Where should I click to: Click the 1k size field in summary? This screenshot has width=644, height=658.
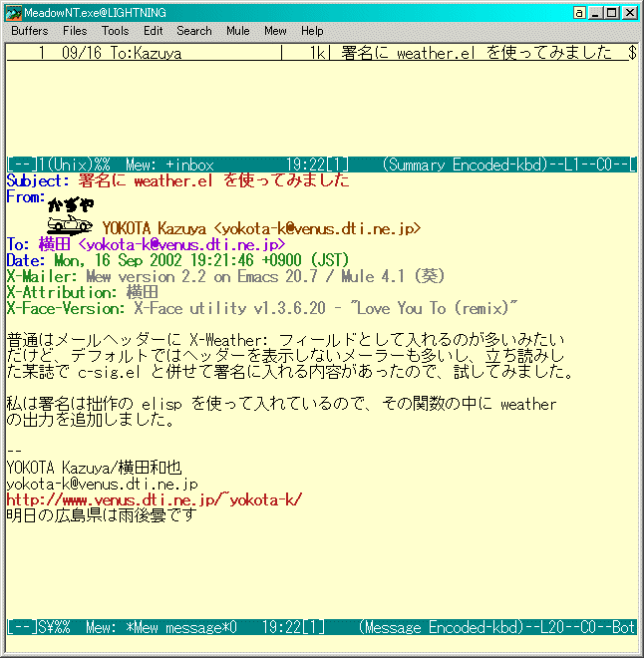[318, 53]
